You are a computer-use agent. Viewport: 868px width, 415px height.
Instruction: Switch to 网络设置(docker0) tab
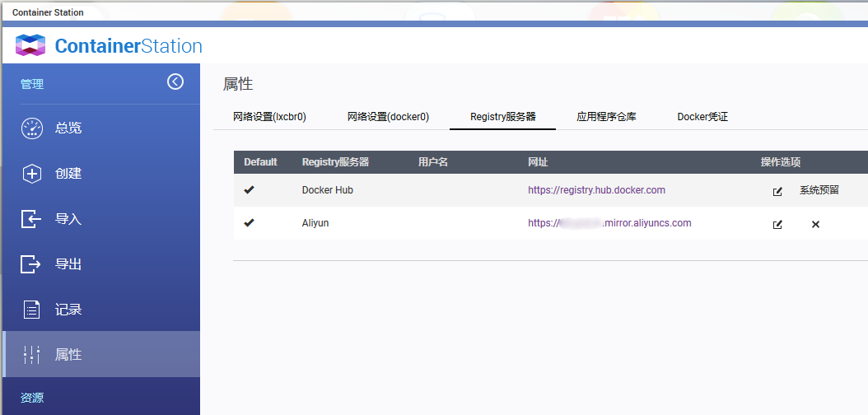388,117
